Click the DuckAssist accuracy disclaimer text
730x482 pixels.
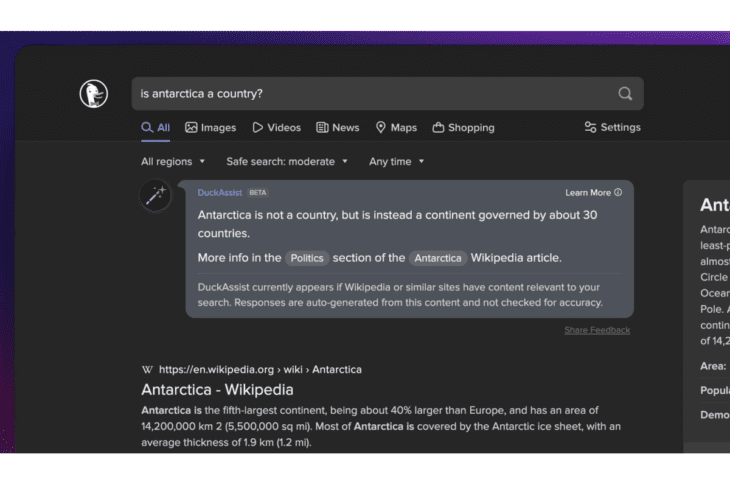[x=400, y=295]
